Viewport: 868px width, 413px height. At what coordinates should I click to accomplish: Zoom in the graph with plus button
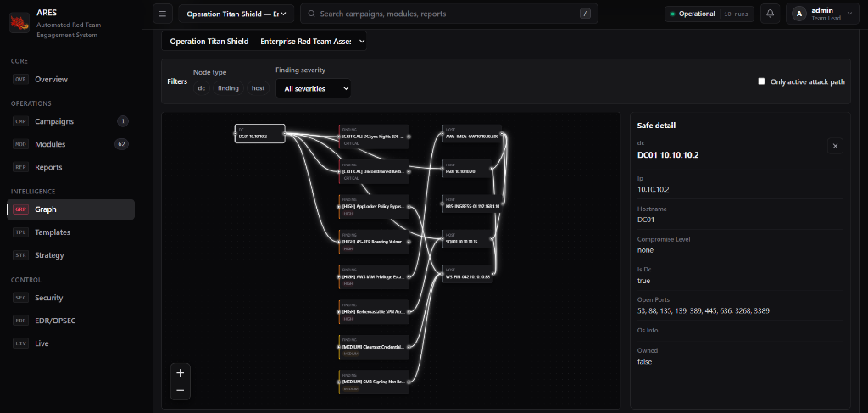180,372
